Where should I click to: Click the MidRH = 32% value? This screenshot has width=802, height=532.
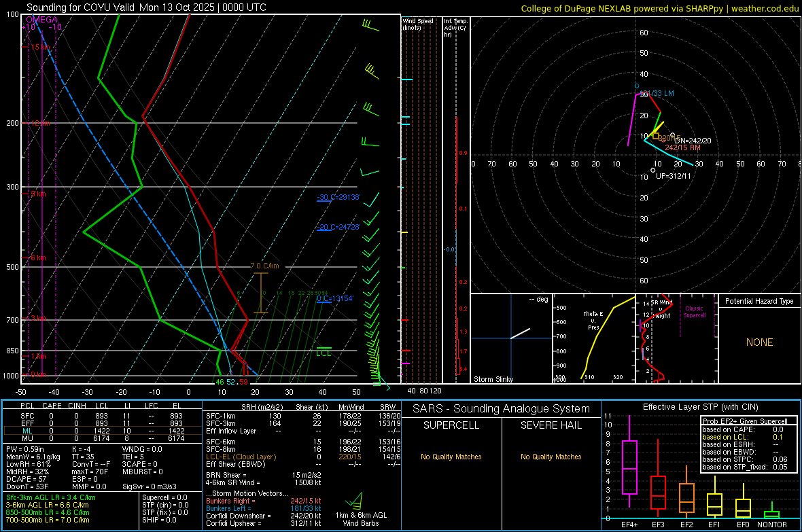click(x=28, y=472)
